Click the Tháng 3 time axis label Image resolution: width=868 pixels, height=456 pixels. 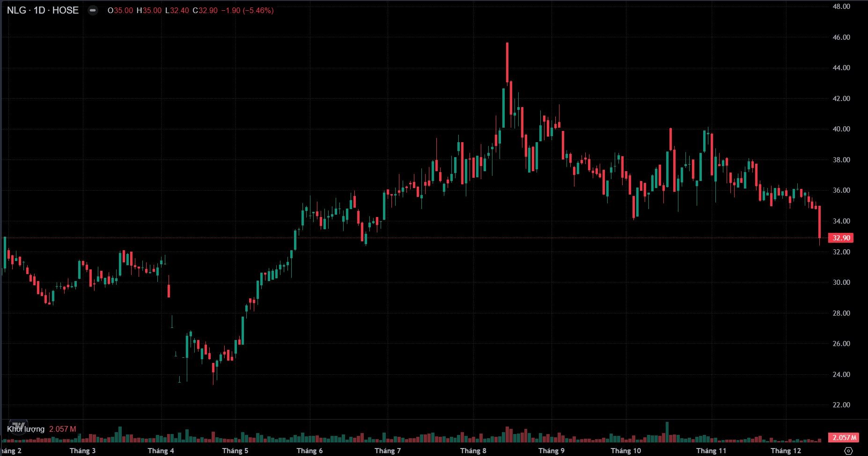tap(82, 451)
